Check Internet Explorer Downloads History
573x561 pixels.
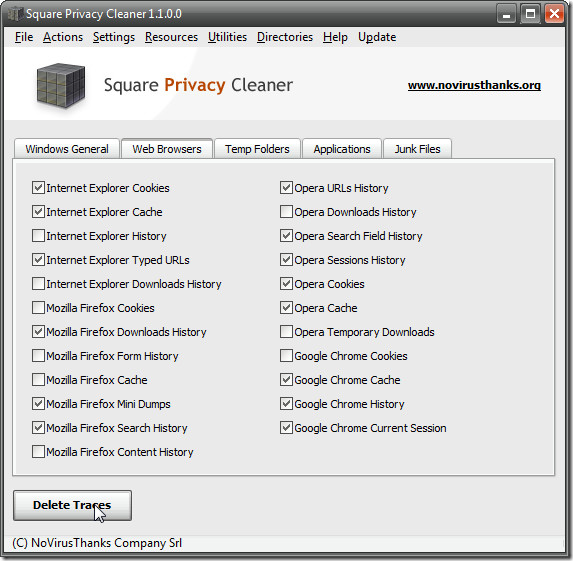tap(38, 284)
